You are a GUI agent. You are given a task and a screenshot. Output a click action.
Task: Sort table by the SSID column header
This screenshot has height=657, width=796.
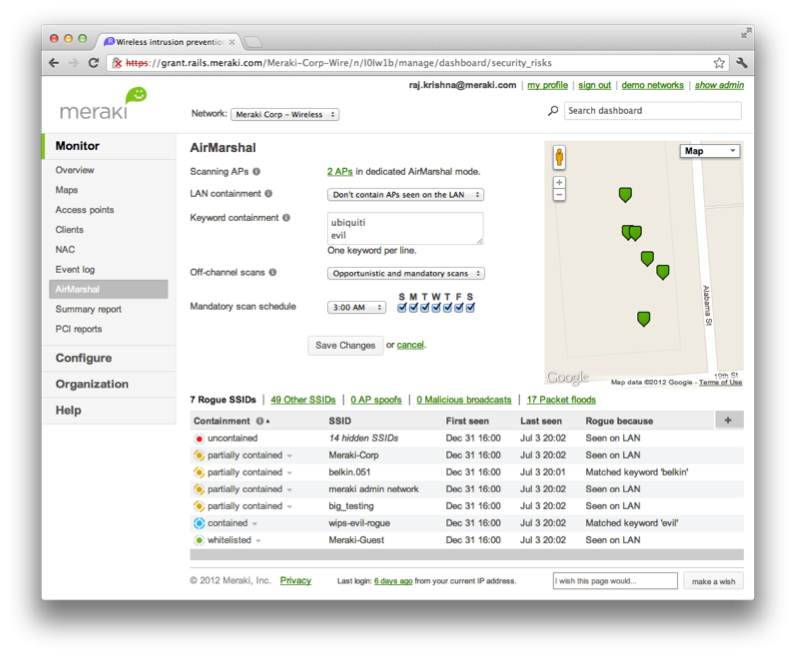coord(340,421)
